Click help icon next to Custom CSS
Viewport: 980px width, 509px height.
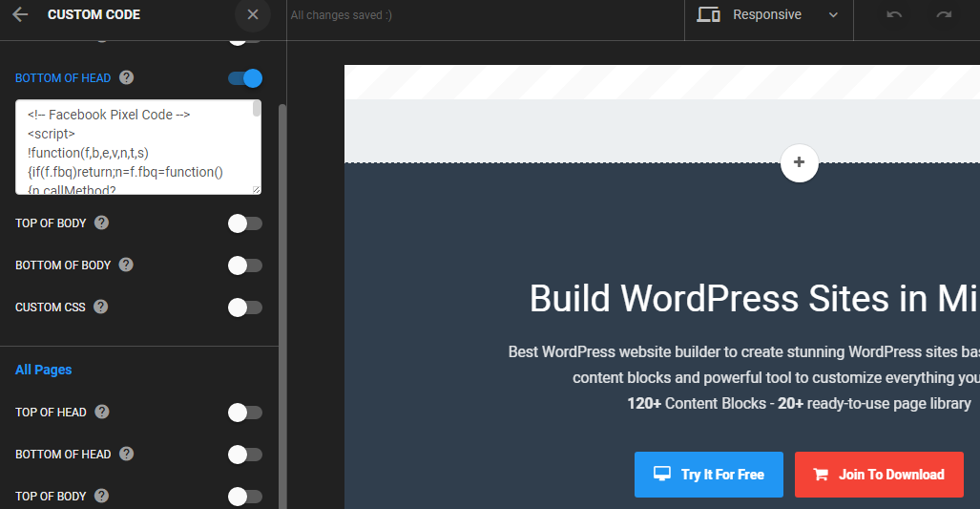101,307
